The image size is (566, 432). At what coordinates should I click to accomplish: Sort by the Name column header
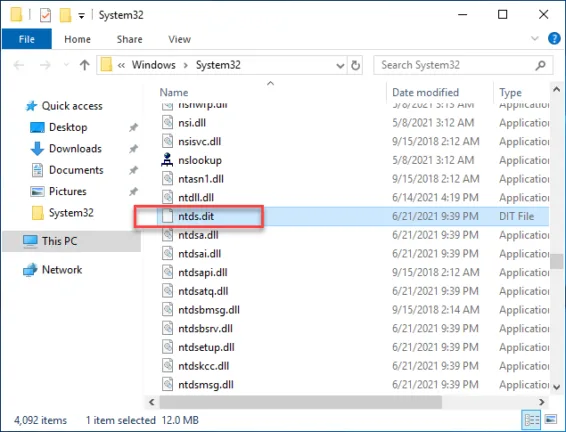[x=174, y=92]
